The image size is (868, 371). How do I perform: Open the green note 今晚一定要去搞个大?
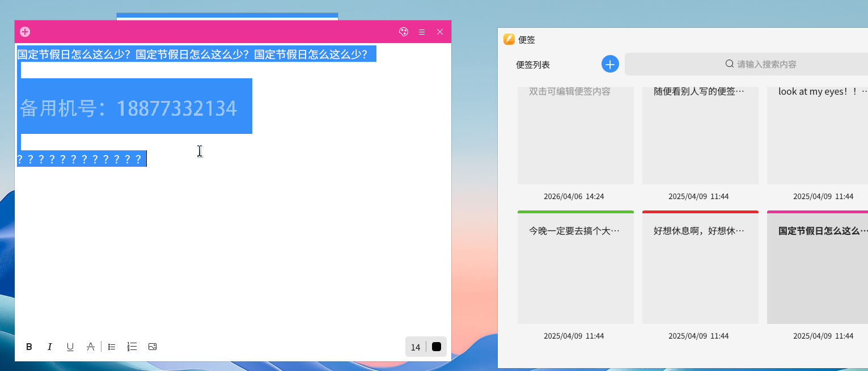(575, 267)
